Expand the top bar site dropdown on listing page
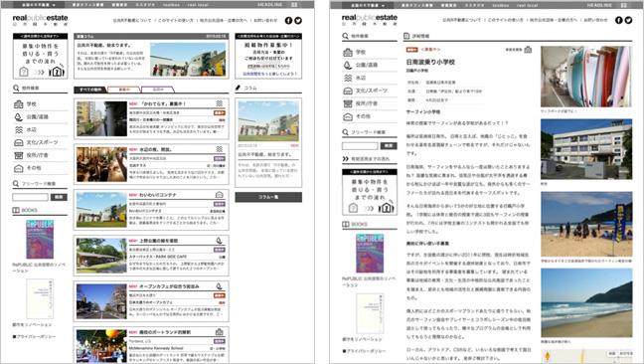This screenshot has width=644, height=364. (x=39, y=5)
